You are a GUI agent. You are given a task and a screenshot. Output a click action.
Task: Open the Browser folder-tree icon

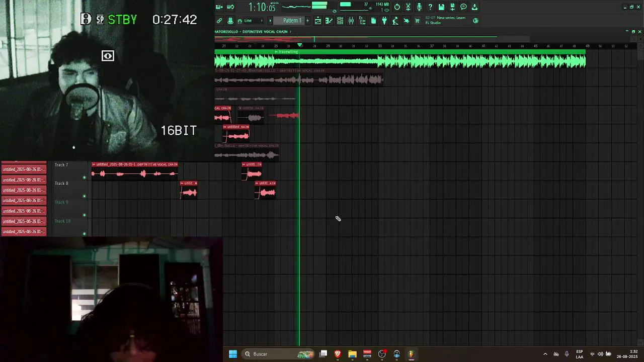(x=362, y=21)
